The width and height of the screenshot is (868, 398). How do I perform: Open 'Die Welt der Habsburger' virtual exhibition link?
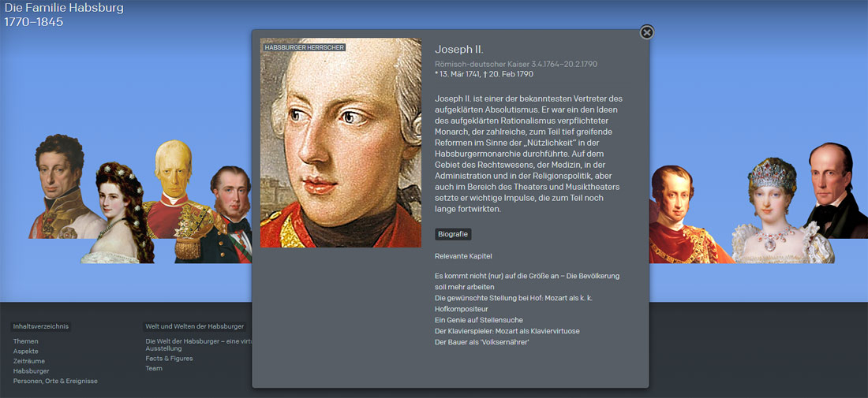point(199,345)
